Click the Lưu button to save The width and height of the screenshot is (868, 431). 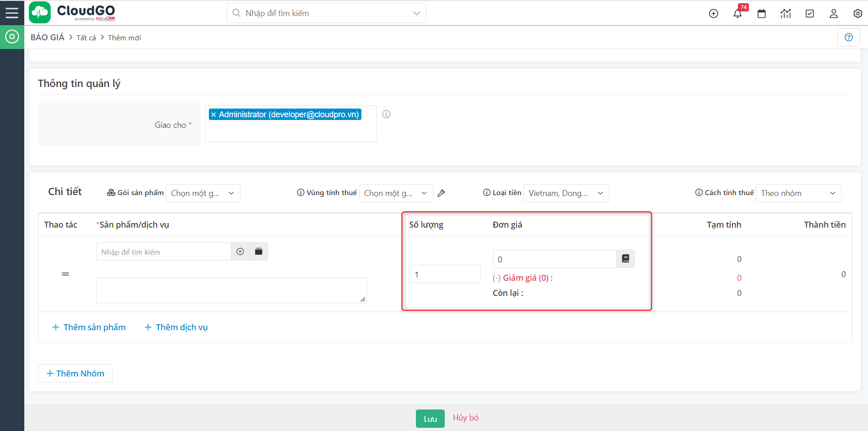pyautogui.click(x=430, y=418)
